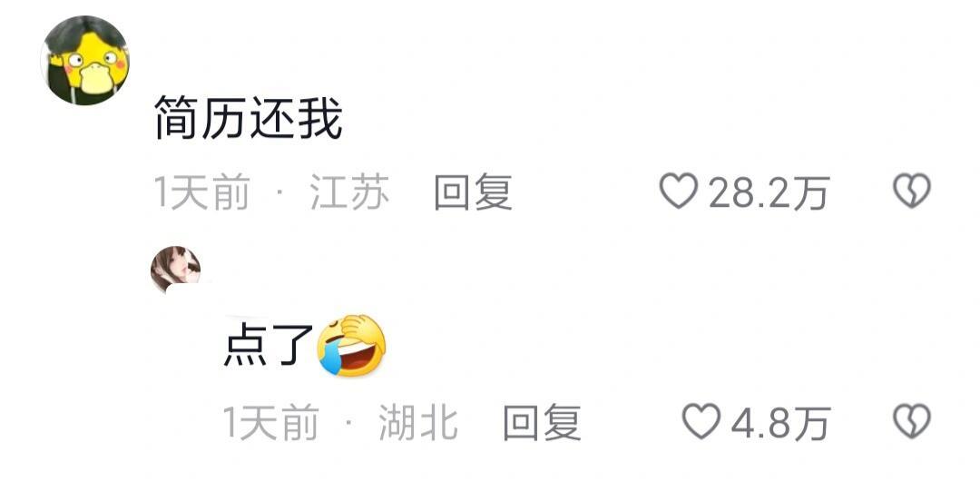Click 回复 under the 简历还我 comment
Image resolution: width=980 pixels, height=481 pixels.
(x=473, y=192)
